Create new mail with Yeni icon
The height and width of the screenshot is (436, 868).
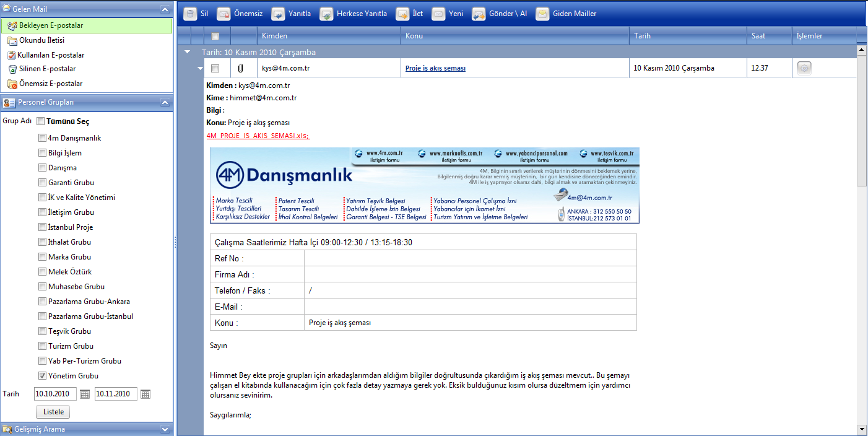438,14
